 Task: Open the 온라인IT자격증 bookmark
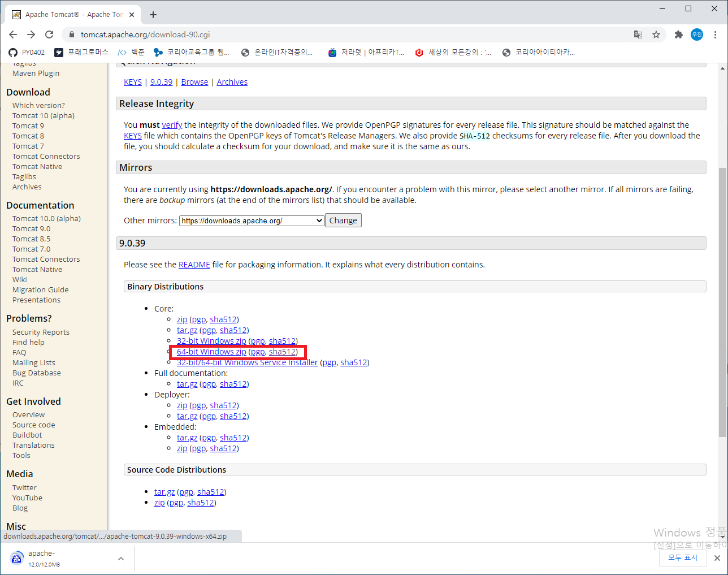(277, 52)
